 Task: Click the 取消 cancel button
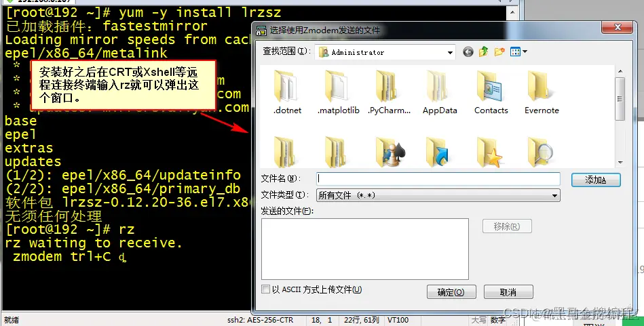pos(508,292)
